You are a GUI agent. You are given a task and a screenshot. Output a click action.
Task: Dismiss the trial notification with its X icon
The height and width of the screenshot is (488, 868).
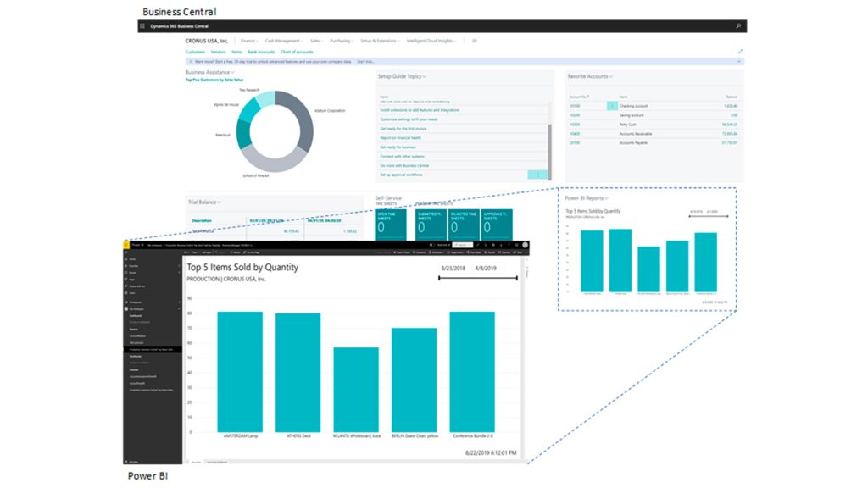point(191,62)
